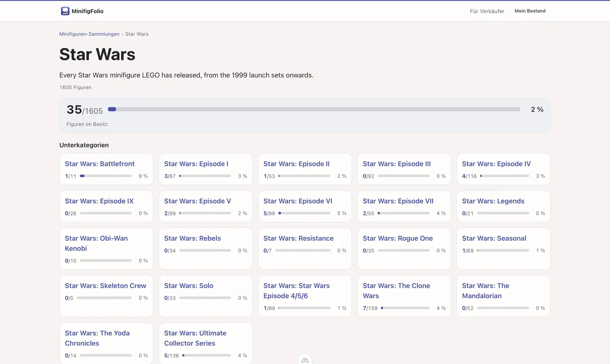The image size is (610, 364).
Task: Click the '0/5' count in Skeleton Crew card
Action: (x=69, y=298)
